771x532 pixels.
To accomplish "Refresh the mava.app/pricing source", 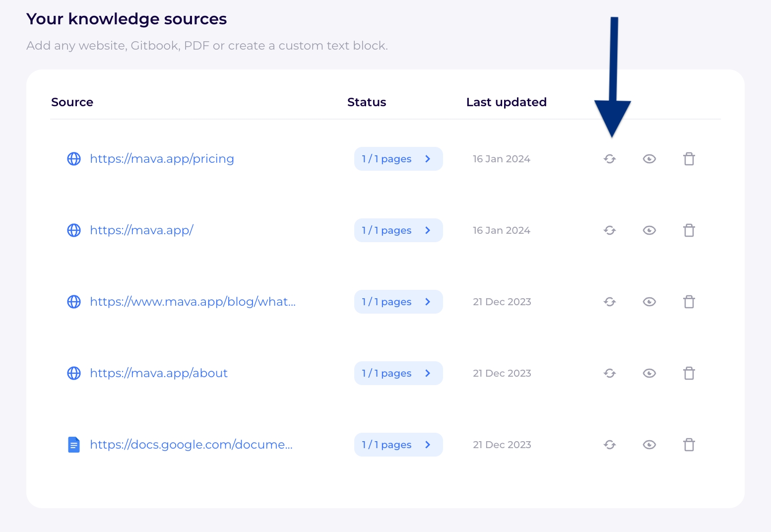I will coord(610,159).
